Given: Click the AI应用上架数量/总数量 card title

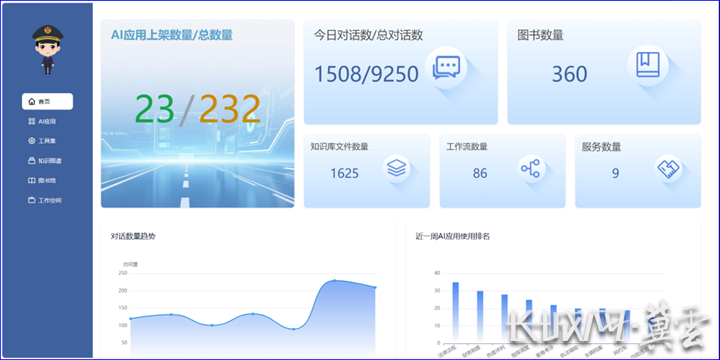Looking at the screenshot, I should pos(172,35).
